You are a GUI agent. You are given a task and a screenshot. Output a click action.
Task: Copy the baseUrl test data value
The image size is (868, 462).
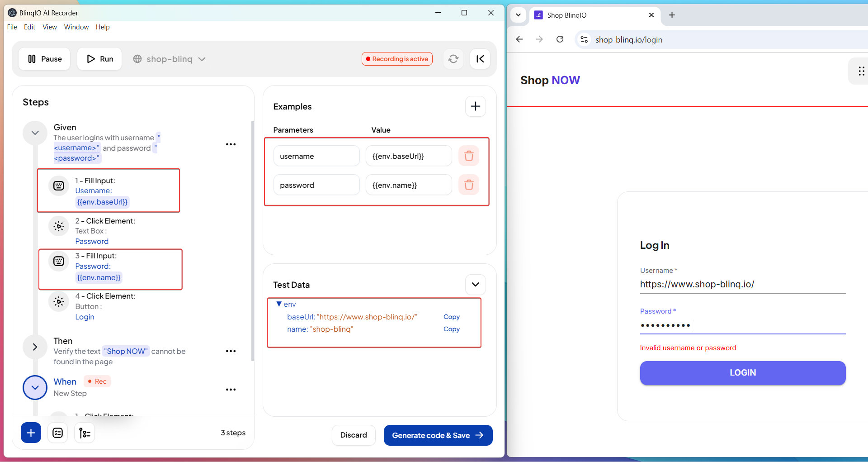click(451, 317)
